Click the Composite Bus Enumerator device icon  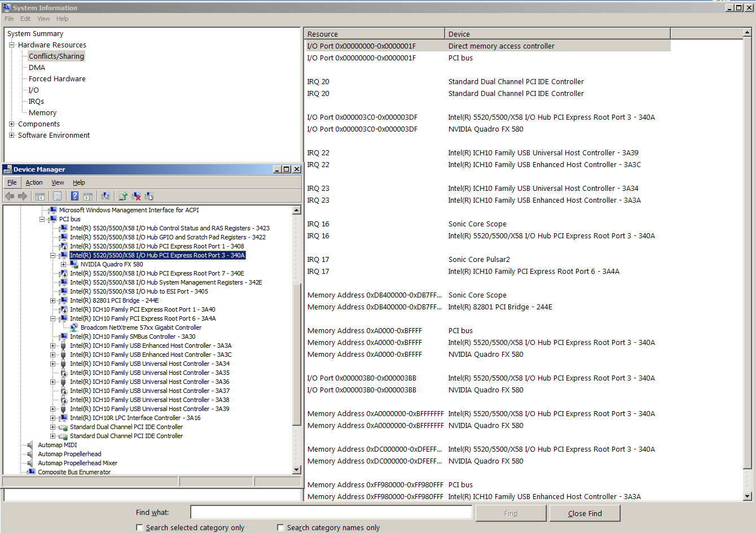coord(31,471)
